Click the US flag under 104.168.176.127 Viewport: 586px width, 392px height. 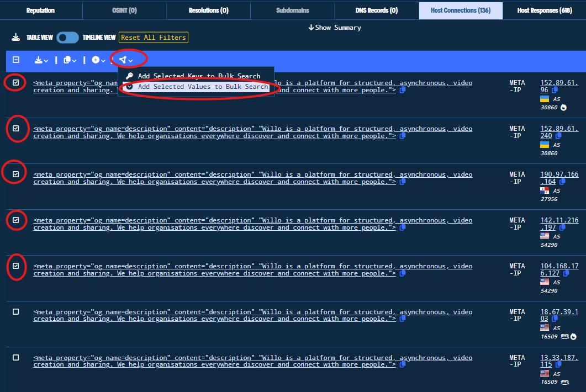[545, 282]
